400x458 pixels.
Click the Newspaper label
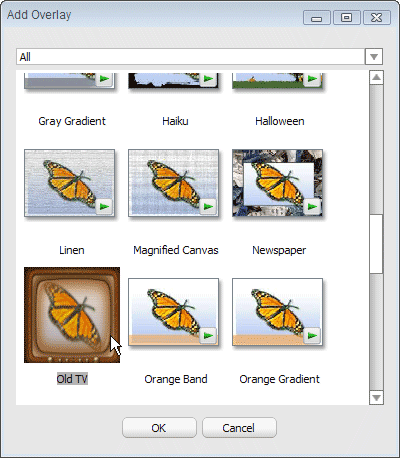279,250
